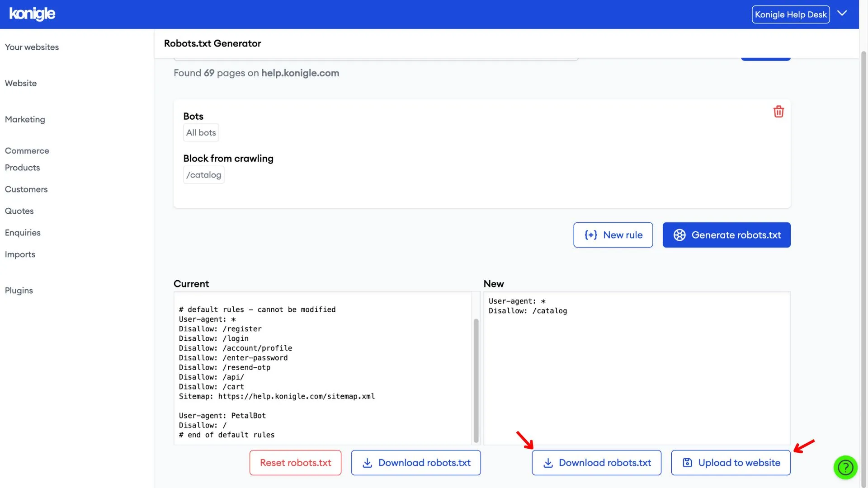
Task: Click the New rule plus icon
Action: point(590,235)
